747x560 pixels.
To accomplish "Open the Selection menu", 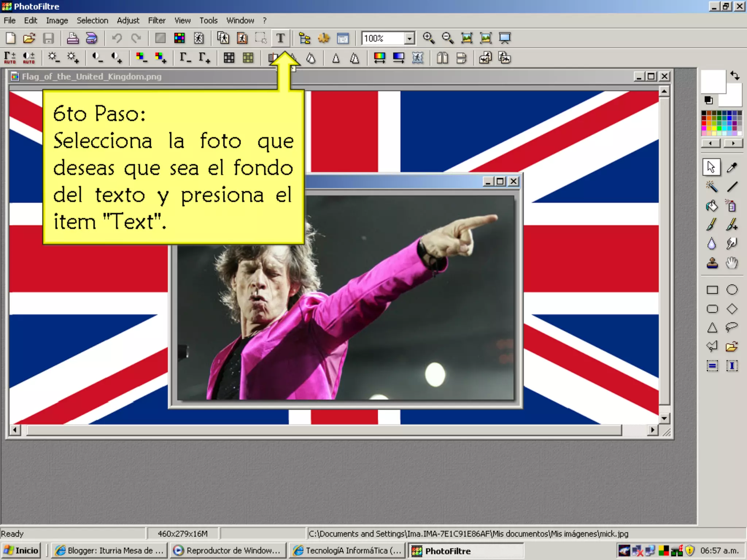I will [92, 20].
